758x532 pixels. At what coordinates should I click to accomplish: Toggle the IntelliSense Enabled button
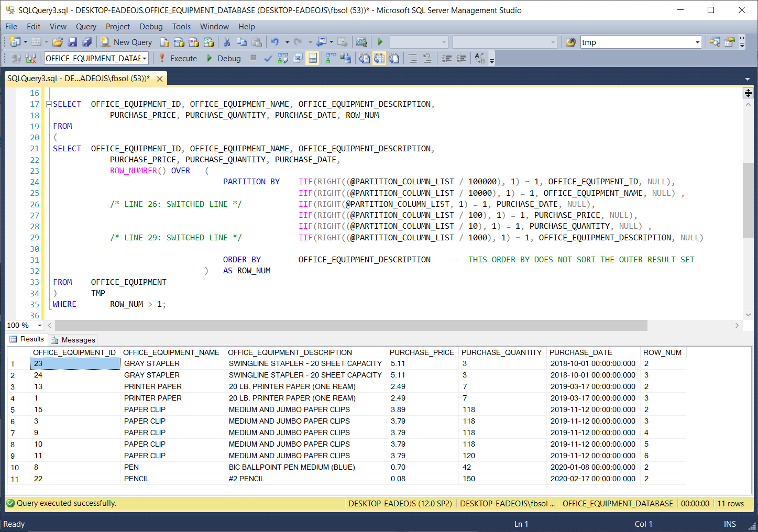pyautogui.click(x=313, y=59)
